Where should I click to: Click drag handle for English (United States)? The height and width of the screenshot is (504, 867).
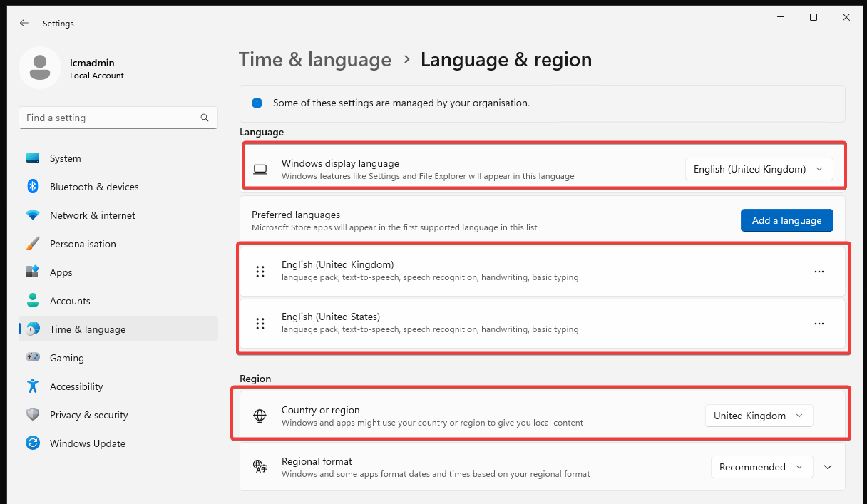(x=260, y=324)
